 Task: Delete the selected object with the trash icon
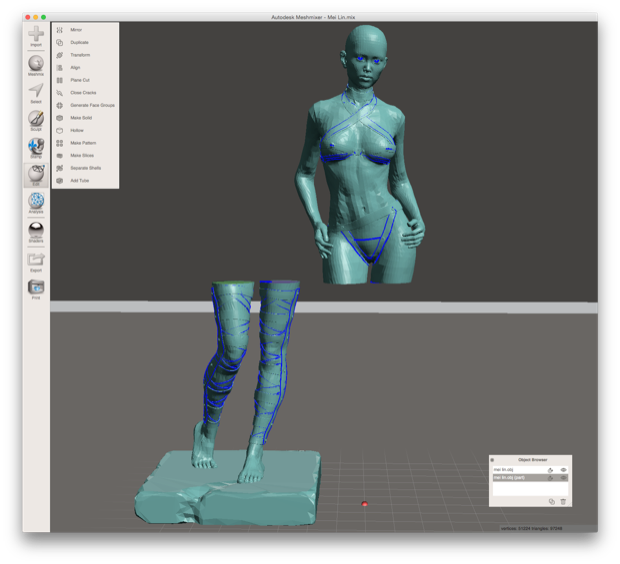pos(563,502)
